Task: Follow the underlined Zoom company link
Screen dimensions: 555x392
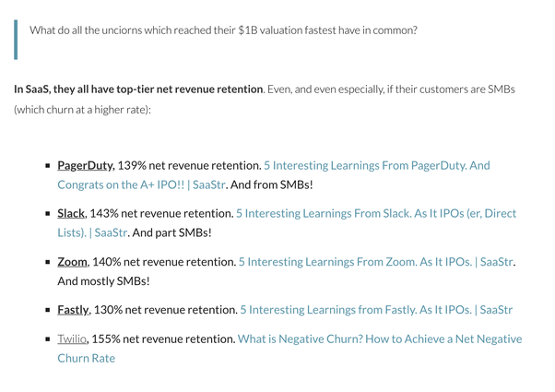Action: pos(72,262)
